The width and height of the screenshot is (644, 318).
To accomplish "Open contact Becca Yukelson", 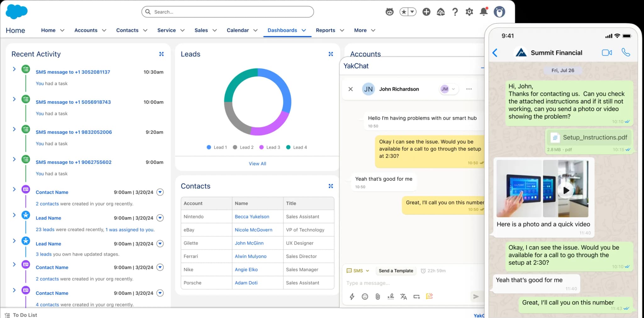I will 252,217.
